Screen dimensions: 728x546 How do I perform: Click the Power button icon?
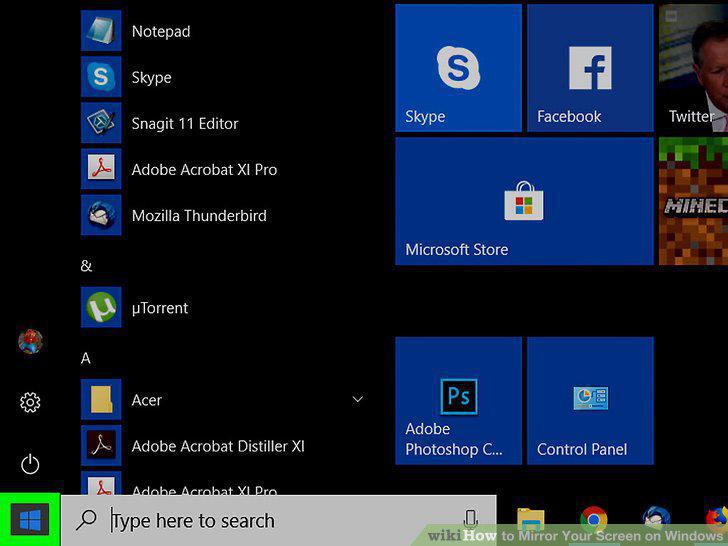point(30,464)
